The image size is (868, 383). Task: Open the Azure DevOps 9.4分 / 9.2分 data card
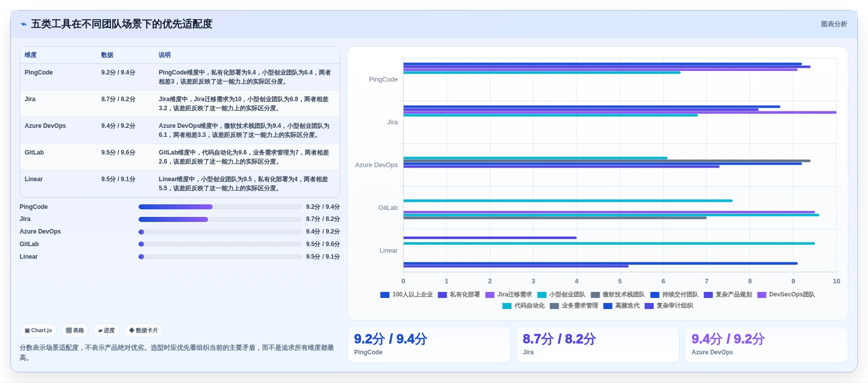coord(766,344)
